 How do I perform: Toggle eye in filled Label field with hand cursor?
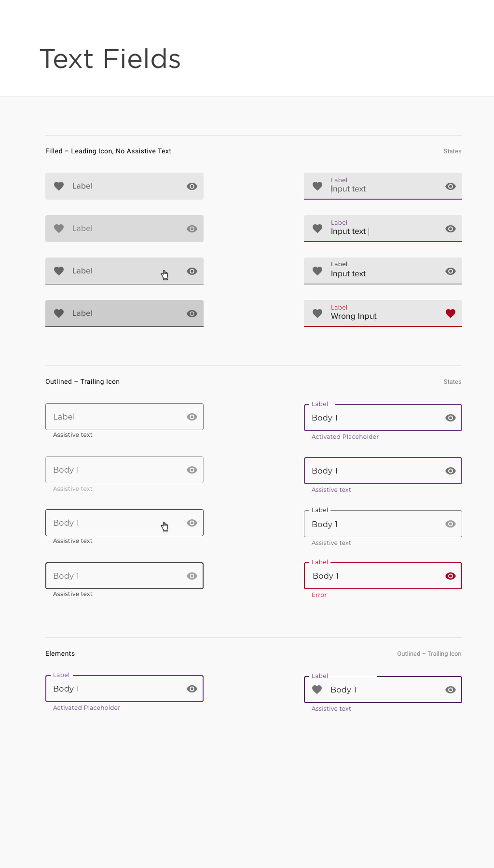[x=192, y=271]
